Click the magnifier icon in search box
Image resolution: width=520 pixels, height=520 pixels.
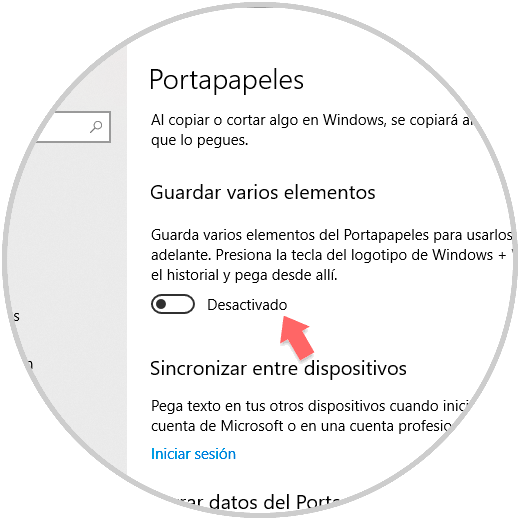[96, 127]
